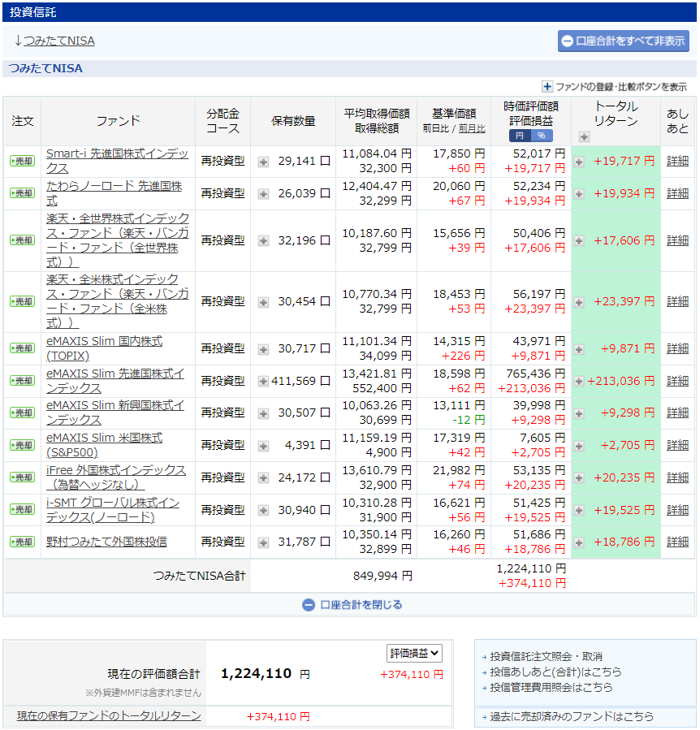
Task: Expand total return plus icon beside +19,525 円
Action: tap(579, 511)
